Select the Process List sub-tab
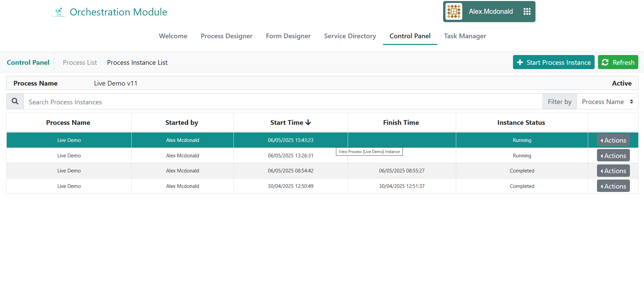Screen dimensions: 644x304 tap(80, 62)
